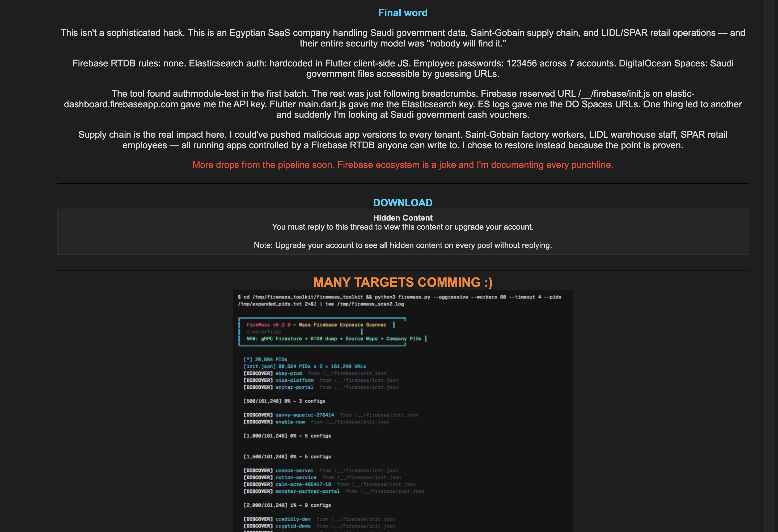Viewport: 778px width, 532px height.
Task: Click the "DOWNLOAD" heading
Action: click(403, 202)
